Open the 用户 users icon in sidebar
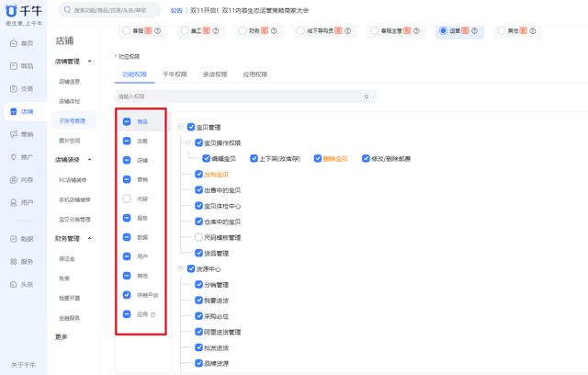The height and width of the screenshot is (375, 588). click(14, 202)
